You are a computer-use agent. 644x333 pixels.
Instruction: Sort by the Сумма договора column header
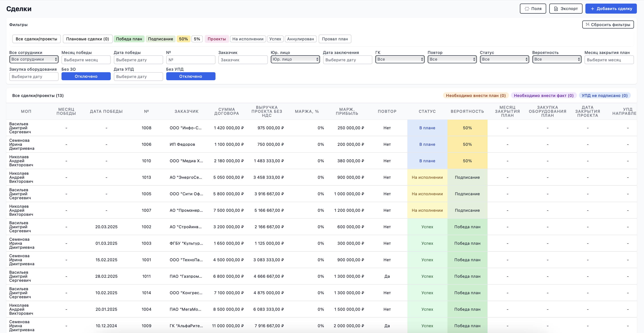[x=226, y=111]
